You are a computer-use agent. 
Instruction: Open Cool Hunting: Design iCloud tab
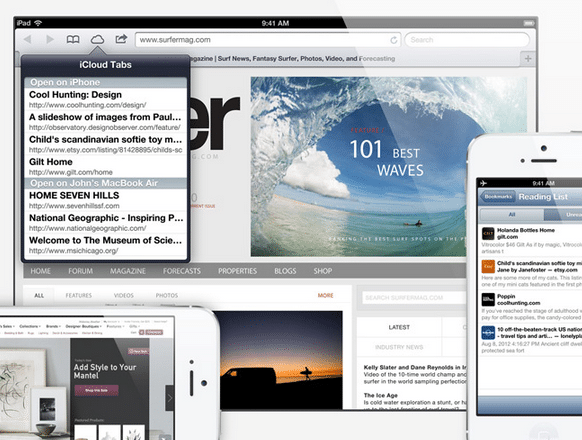pos(105,99)
